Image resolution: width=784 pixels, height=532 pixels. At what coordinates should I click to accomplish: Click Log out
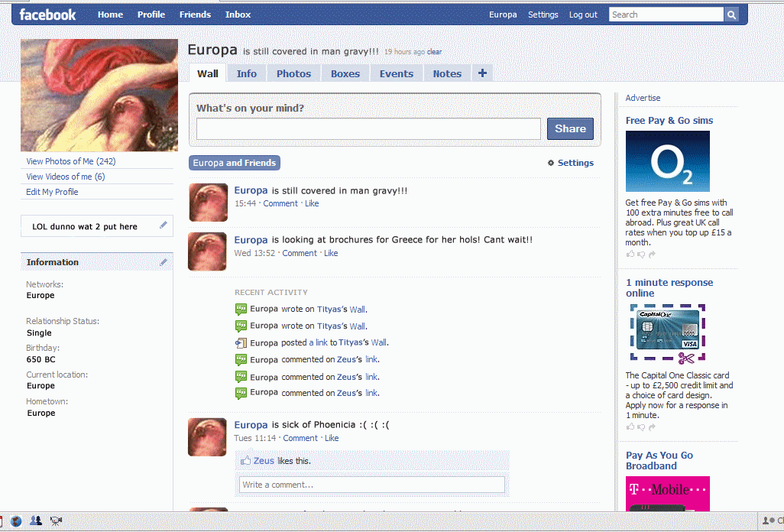583,15
